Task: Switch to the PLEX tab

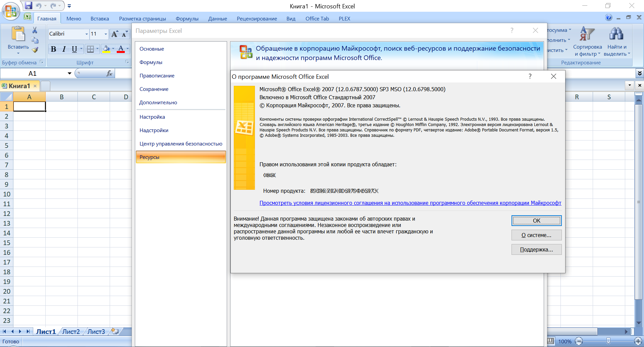Action: pyautogui.click(x=344, y=19)
